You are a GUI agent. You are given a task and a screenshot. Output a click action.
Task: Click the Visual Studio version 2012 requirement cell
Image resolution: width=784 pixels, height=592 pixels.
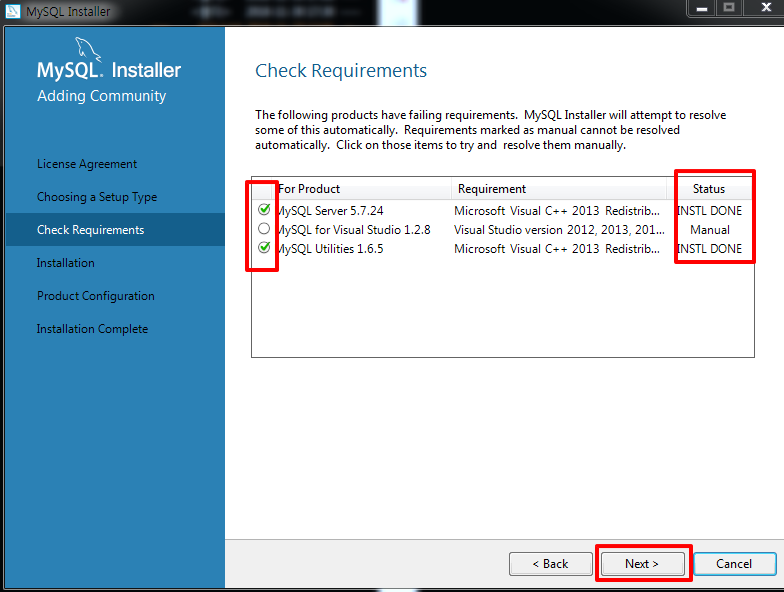click(559, 230)
